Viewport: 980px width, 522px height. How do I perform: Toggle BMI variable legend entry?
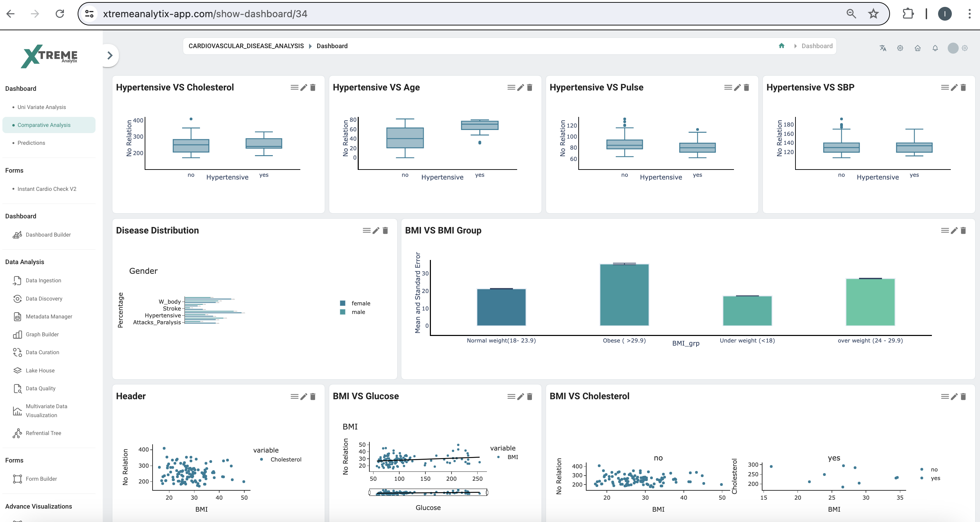coord(508,457)
